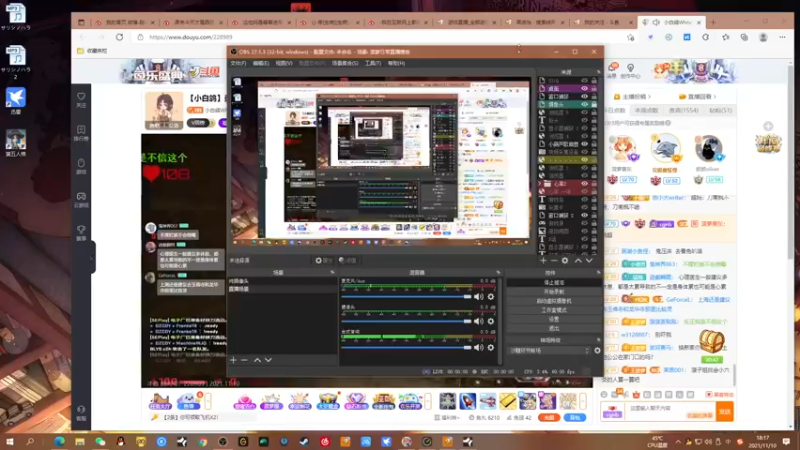
Task: Open source filters button below preview
Action: (x=348, y=260)
